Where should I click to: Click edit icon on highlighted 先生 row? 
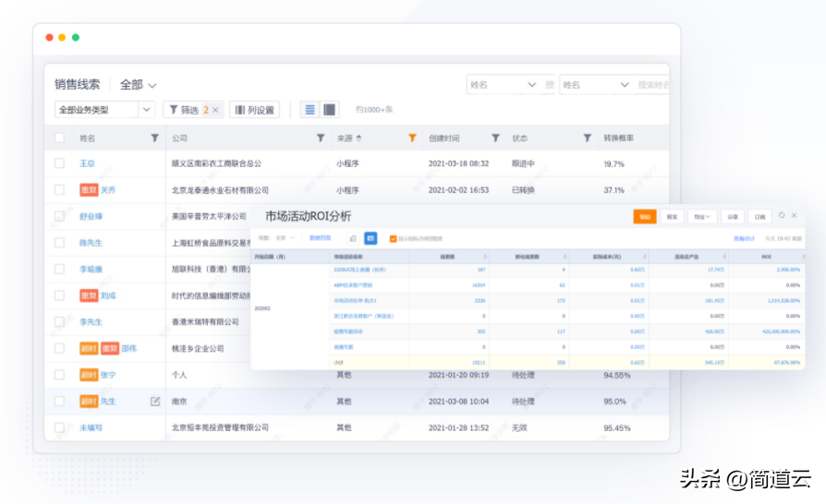pyautogui.click(x=155, y=402)
